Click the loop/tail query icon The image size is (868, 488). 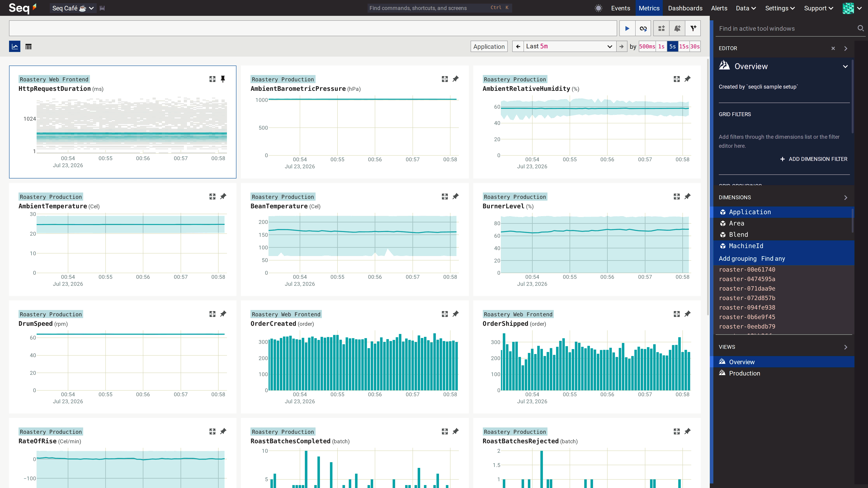[643, 28]
